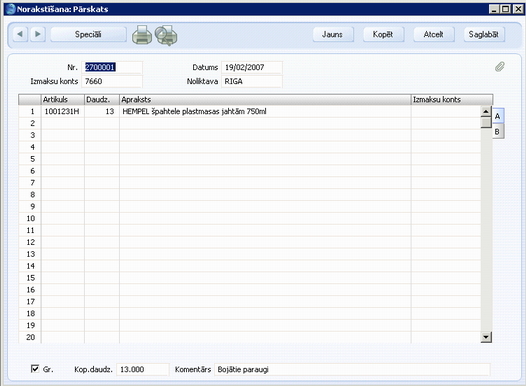Select quantity cell 13 in row 1
This screenshot has width=526, height=386.
click(102, 111)
